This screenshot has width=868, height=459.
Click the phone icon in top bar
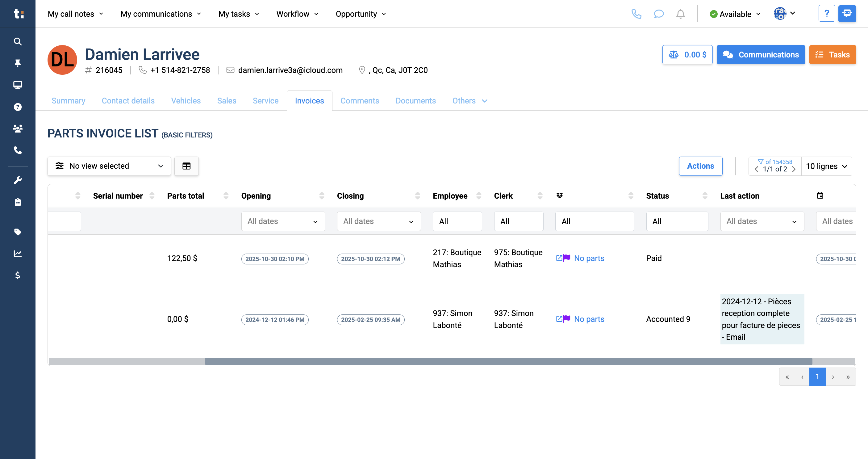click(x=636, y=14)
